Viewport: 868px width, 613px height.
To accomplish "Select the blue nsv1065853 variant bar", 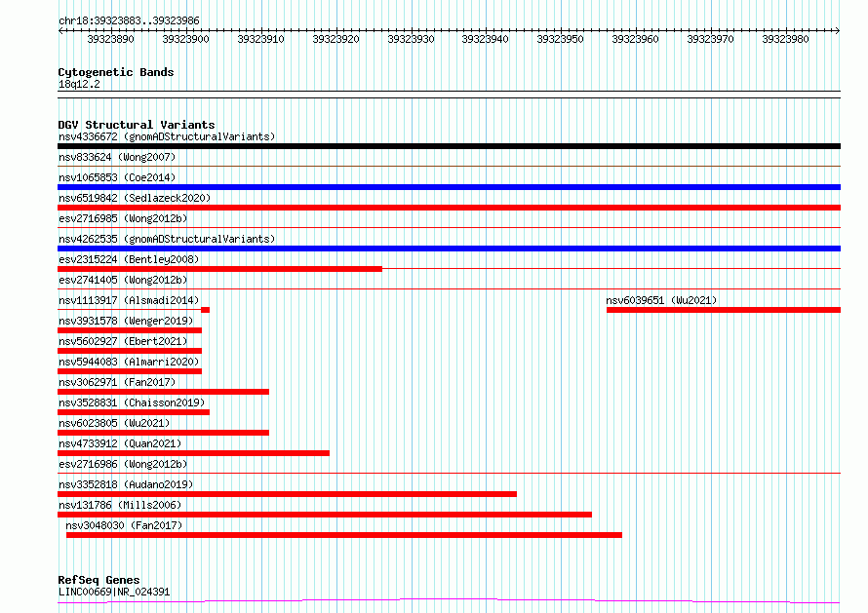I will (449, 187).
